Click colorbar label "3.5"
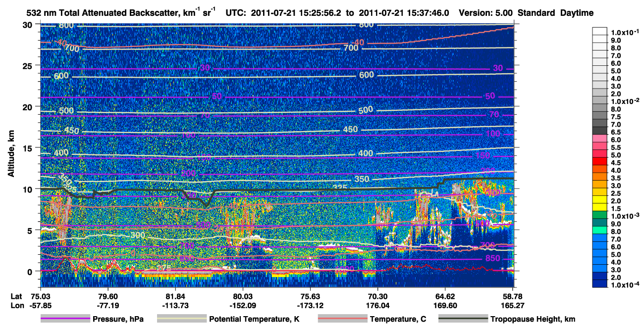 pyautogui.click(x=616, y=178)
